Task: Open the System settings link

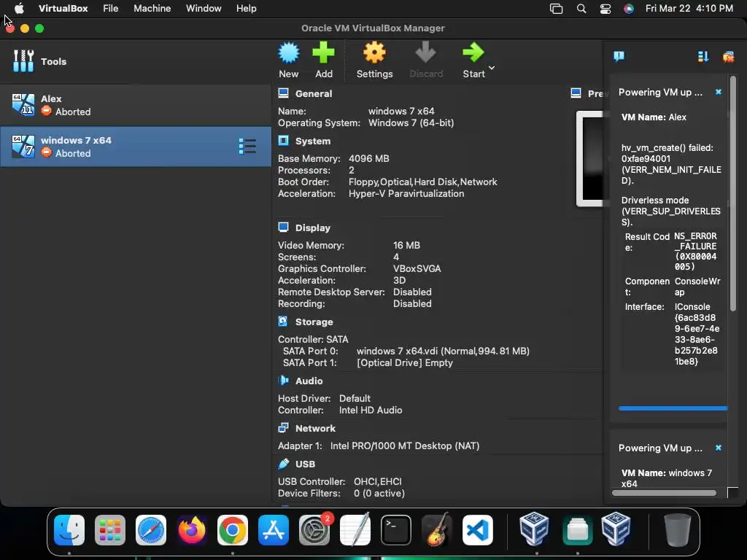Action: coord(312,141)
